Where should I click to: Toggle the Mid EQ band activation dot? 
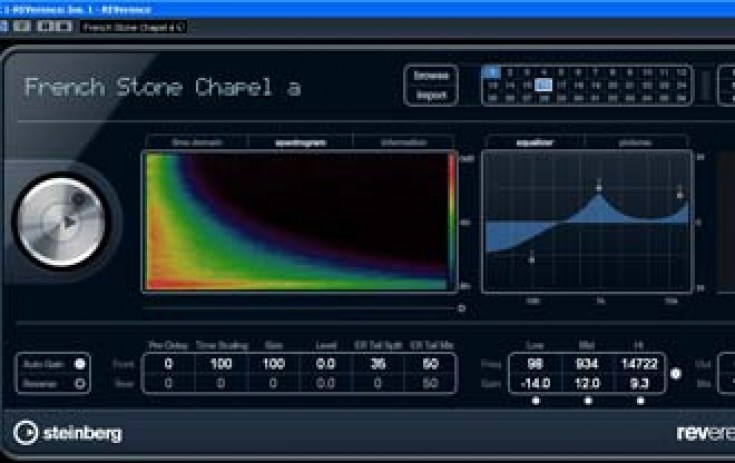(588, 401)
